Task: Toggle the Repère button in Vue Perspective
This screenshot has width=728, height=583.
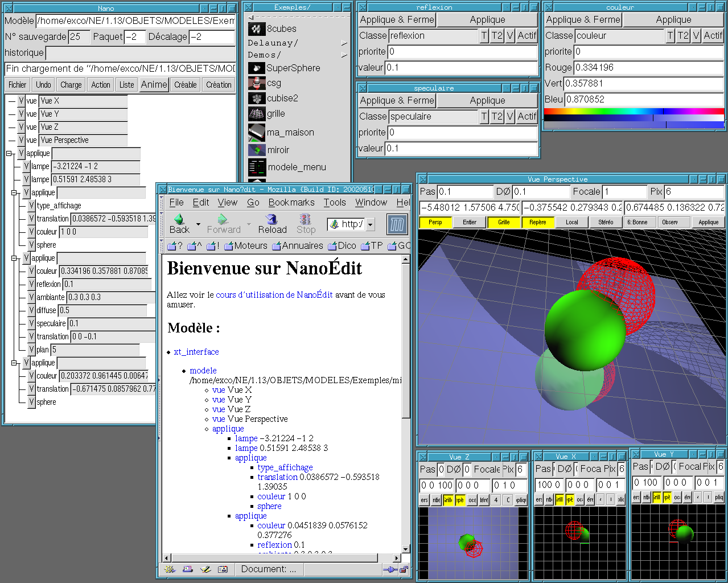Action: tap(537, 222)
